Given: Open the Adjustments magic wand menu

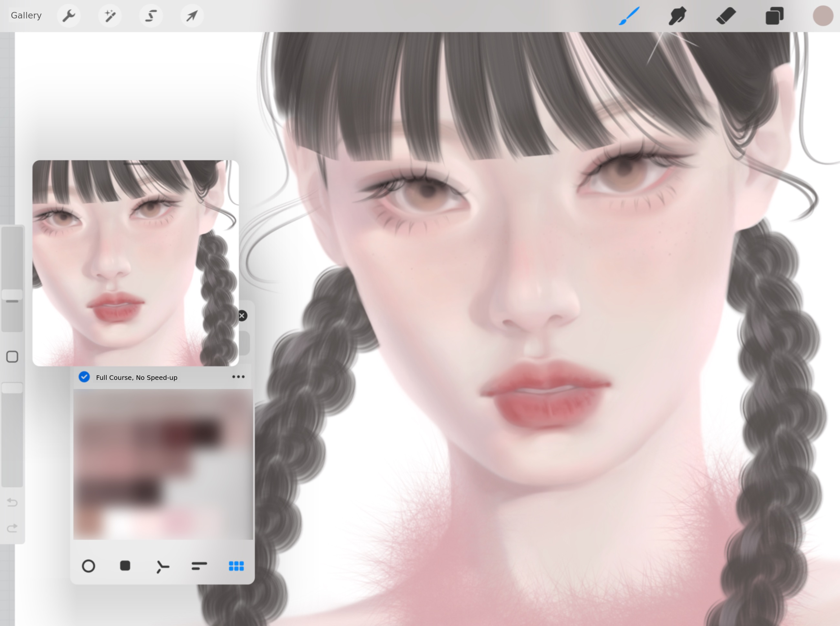Looking at the screenshot, I should click(x=110, y=16).
